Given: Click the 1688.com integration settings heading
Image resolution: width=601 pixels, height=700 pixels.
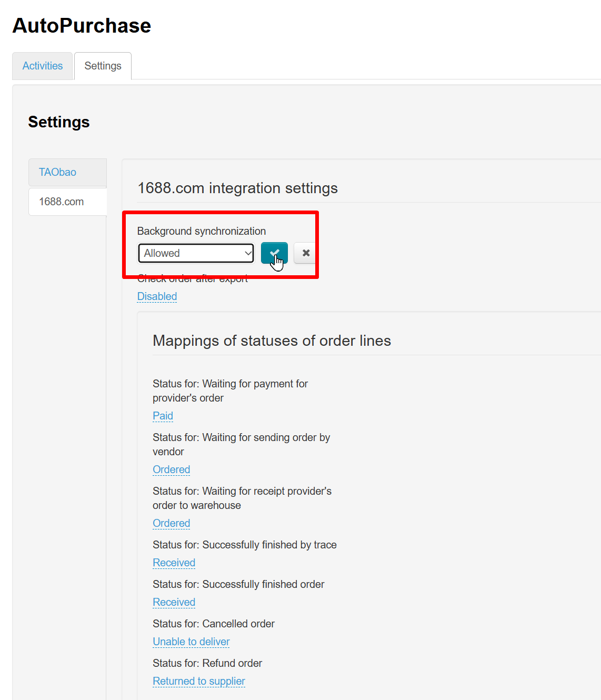Looking at the screenshot, I should click(237, 188).
